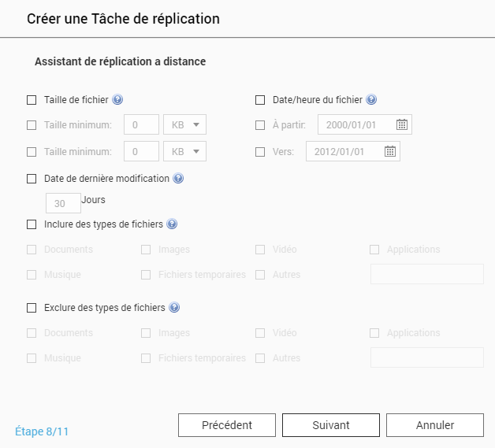Toggle Exclure des types de fichiers checkbox
The width and height of the screenshot is (495, 448).
coord(32,308)
